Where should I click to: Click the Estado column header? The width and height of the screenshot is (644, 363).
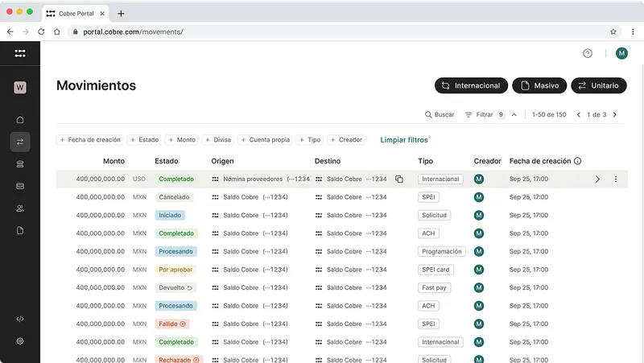coord(167,161)
